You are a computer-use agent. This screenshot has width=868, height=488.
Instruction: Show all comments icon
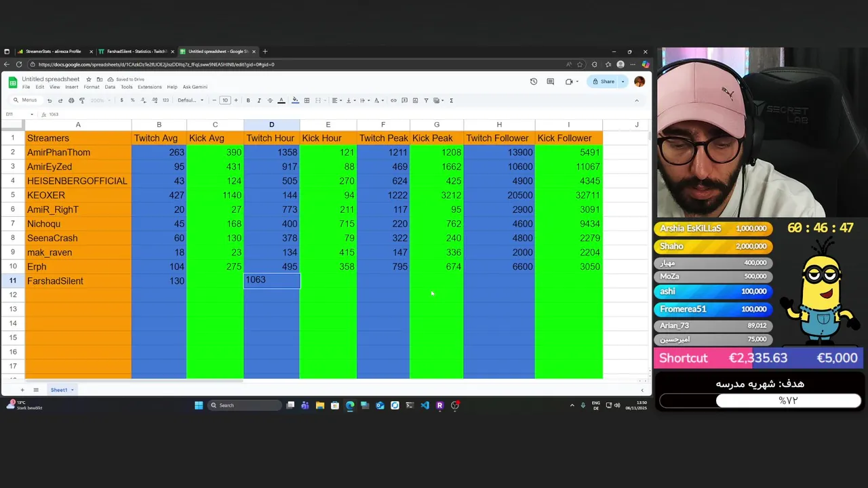[x=550, y=81]
